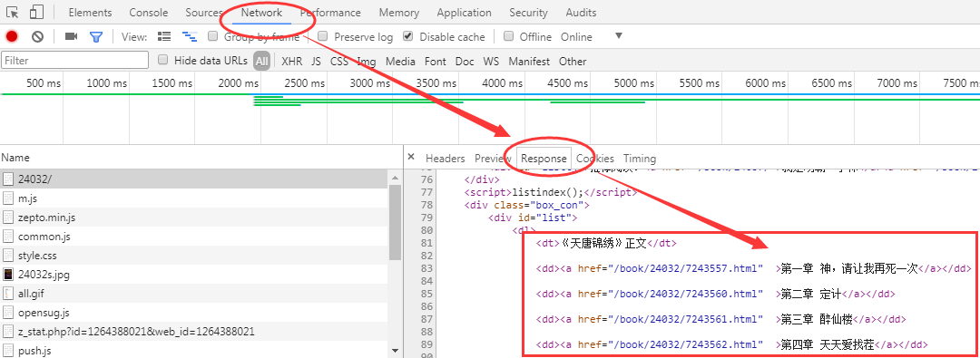Toggle the filter funnel icon
980x358 pixels.
coord(95,37)
